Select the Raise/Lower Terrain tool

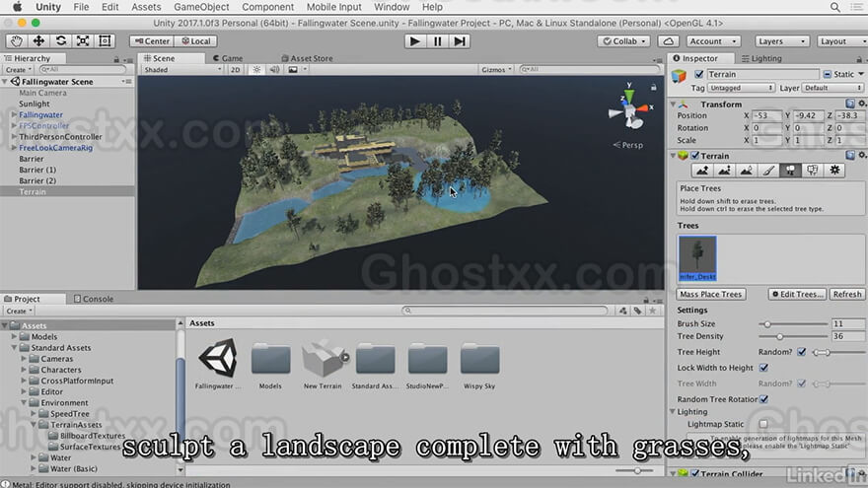pyautogui.click(x=702, y=171)
